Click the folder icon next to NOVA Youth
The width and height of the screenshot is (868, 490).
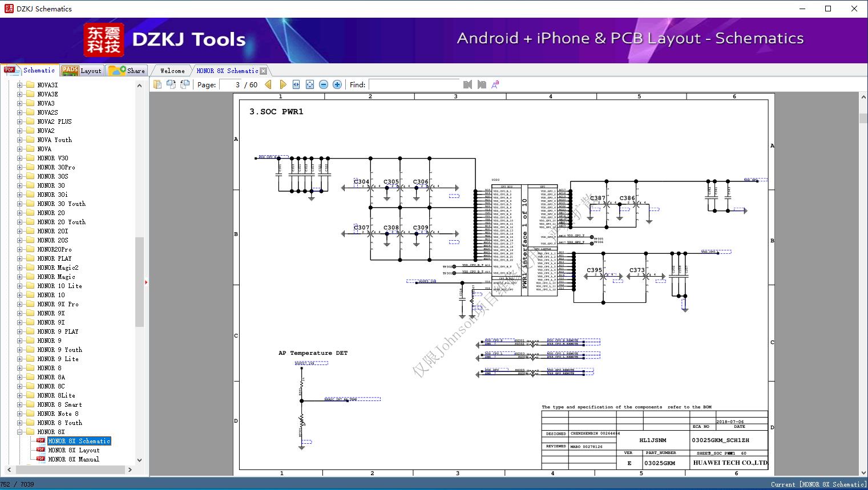[30, 140]
